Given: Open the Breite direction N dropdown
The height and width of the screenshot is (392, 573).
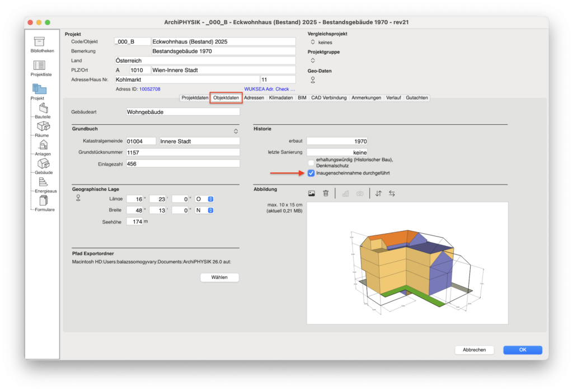Looking at the screenshot, I should point(205,210).
